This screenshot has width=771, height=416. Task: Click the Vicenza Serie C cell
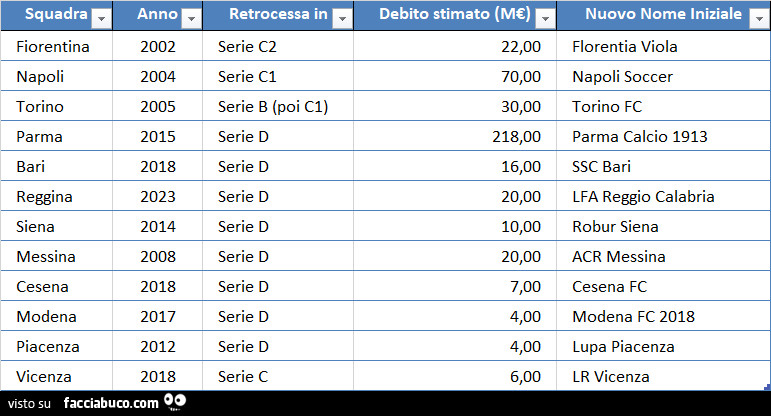click(x=242, y=376)
